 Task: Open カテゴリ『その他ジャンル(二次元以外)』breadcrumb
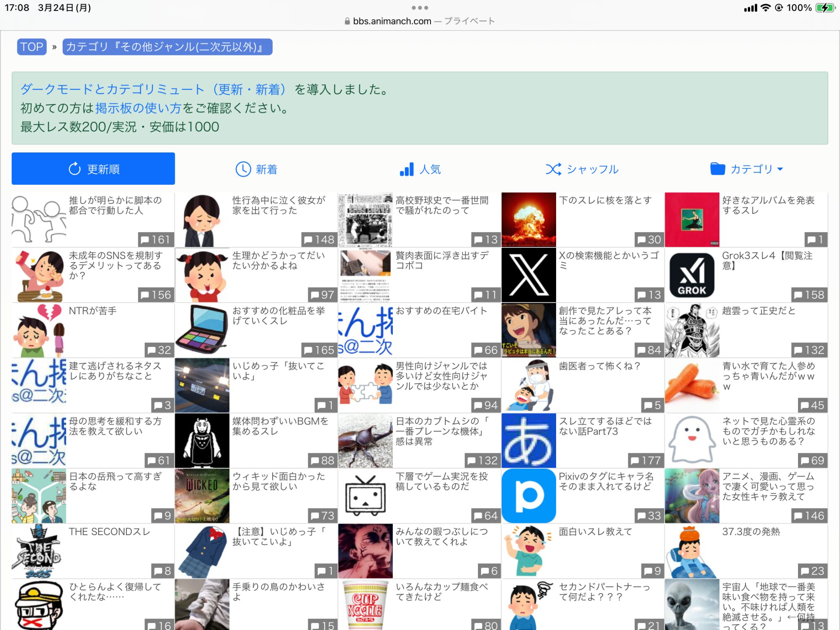coord(167,47)
